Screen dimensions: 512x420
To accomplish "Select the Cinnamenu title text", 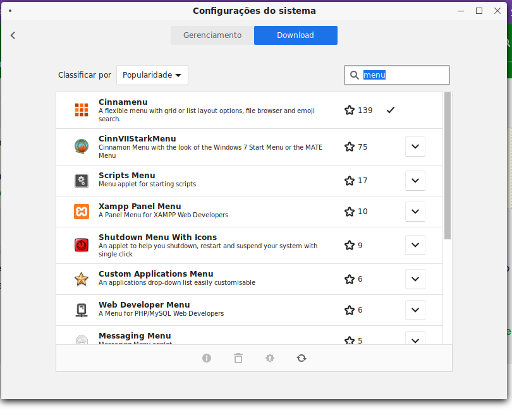I will (123, 102).
